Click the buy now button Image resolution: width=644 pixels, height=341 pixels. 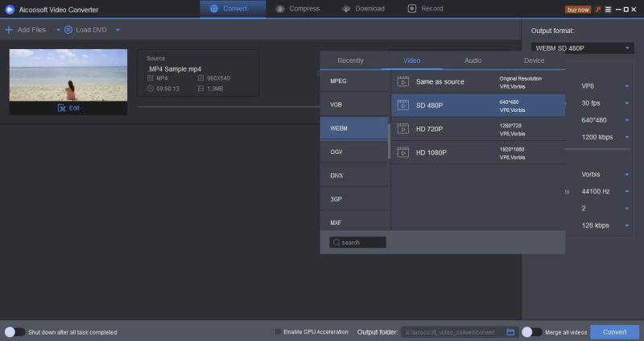point(577,10)
